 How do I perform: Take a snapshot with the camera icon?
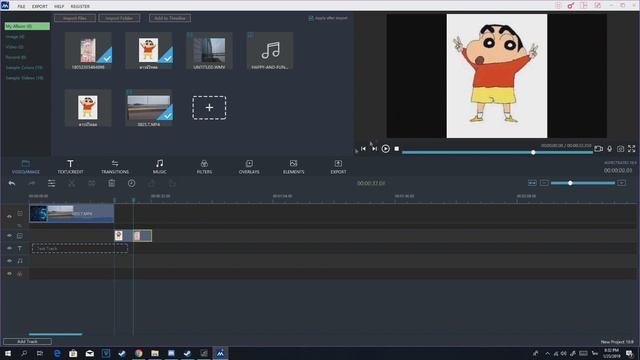[620, 149]
